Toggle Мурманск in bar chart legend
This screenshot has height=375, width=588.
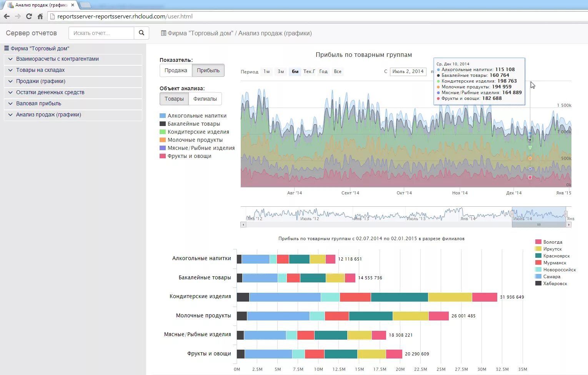point(551,263)
